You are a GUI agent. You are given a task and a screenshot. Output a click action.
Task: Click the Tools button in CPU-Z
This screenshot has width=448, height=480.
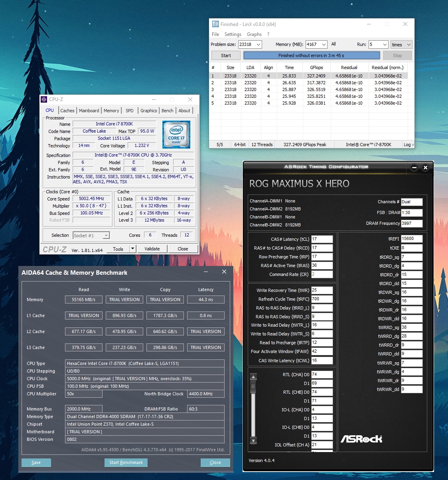[118, 249]
